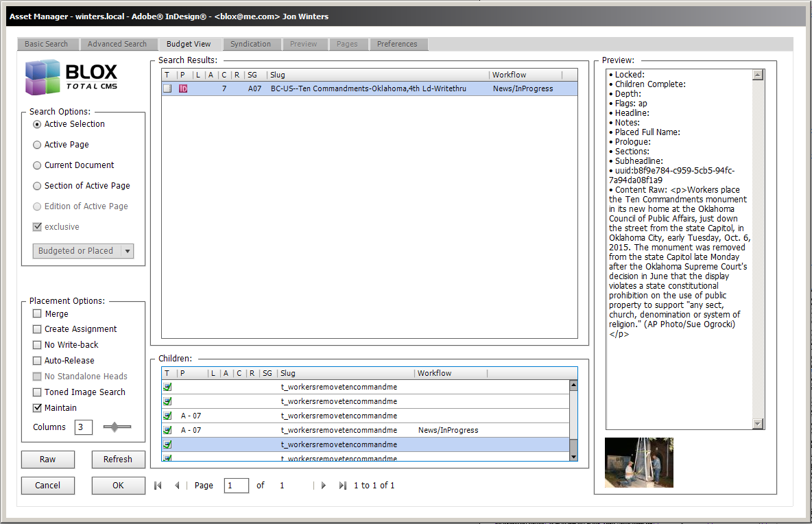Click the BLOX Total CMS logo
This screenshot has height=524, width=812.
coord(71,77)
